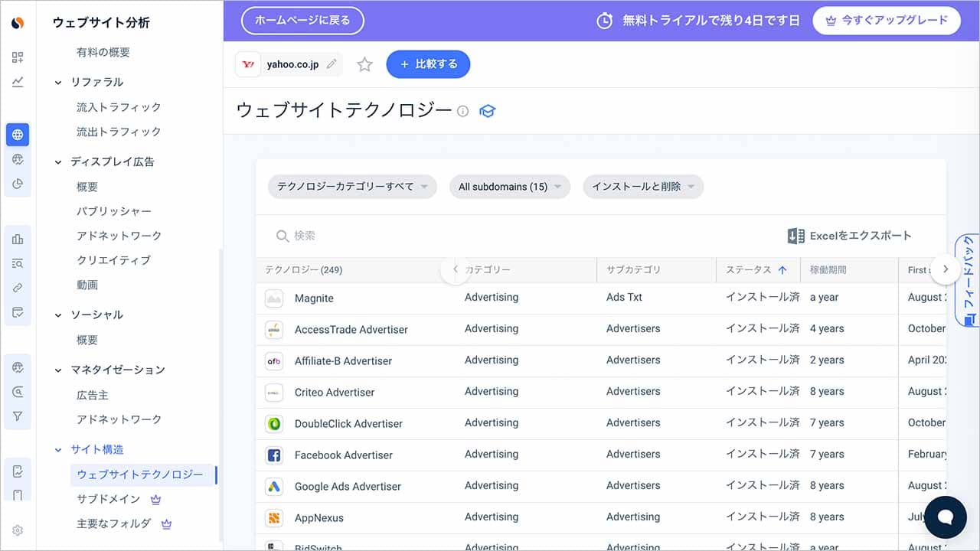Open 流出トラフィック in sidebar
Screen dimensions: 980x551
(119, 132)
